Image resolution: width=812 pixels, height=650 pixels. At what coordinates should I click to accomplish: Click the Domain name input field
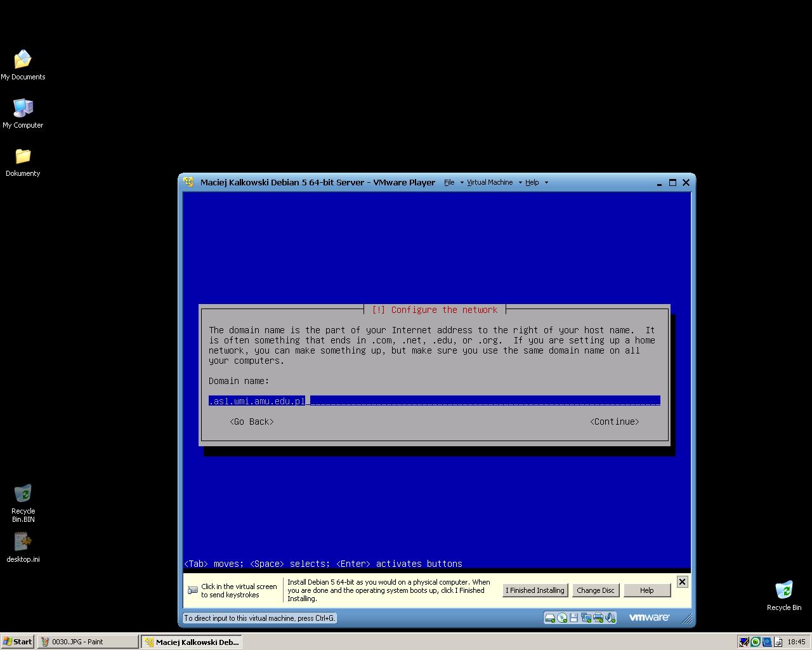click(435, 401)
